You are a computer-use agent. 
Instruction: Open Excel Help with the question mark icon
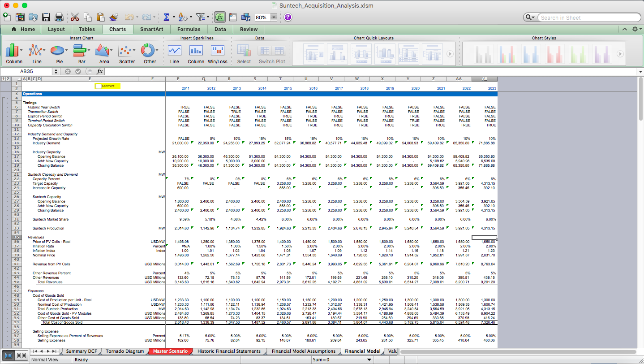287,17
